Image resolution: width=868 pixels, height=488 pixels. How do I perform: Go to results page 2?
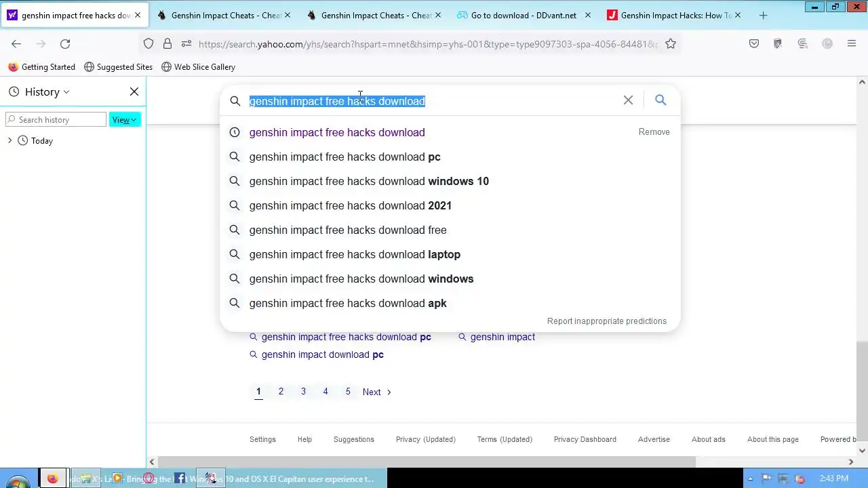[281, 392]
